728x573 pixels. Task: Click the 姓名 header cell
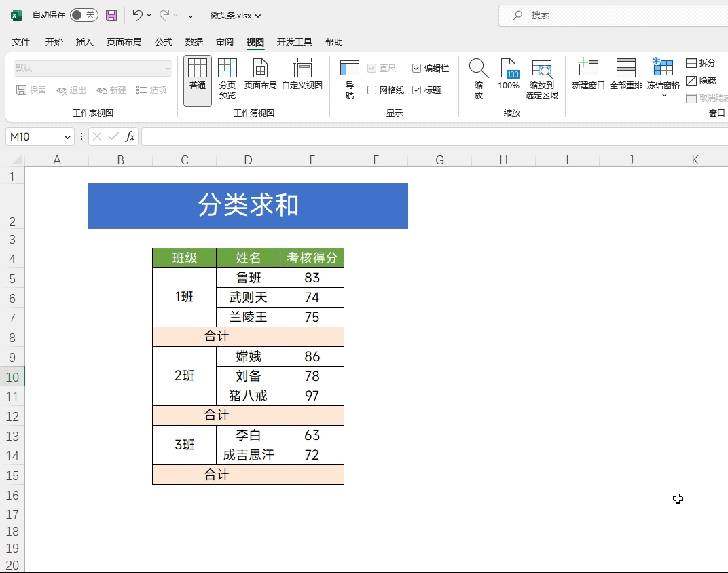(249, 258)
